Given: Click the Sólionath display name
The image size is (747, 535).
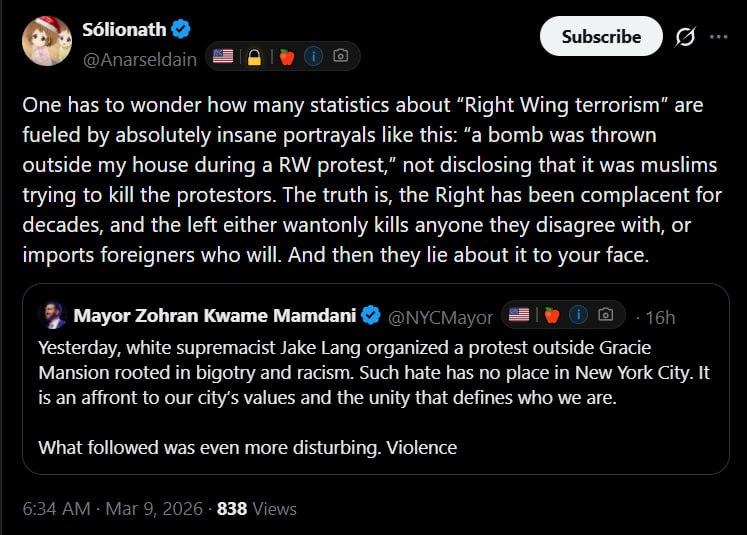Looking at the screenshot, I should coord(124,29).
